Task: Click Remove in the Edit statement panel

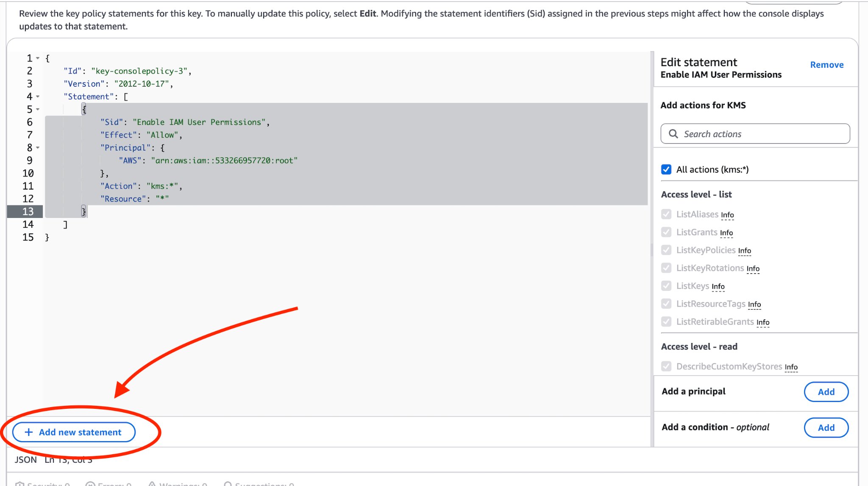Action: click(x=827, y=65)
